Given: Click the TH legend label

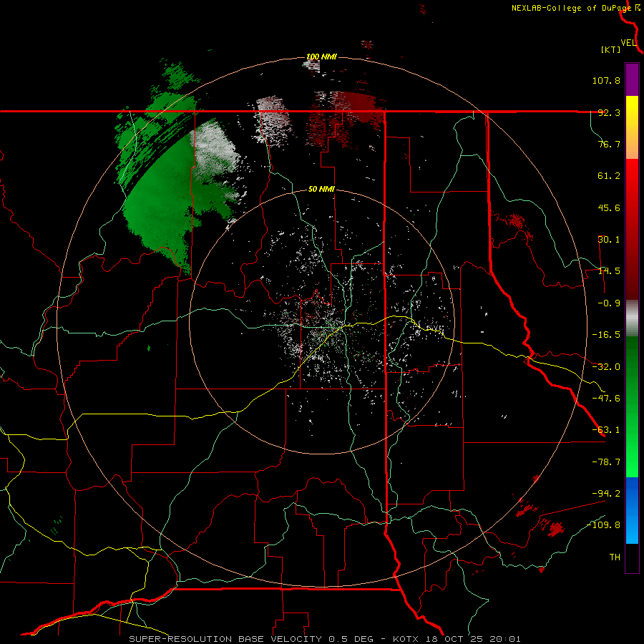Looking at the screenshot, I should click(x=615, y=557).
